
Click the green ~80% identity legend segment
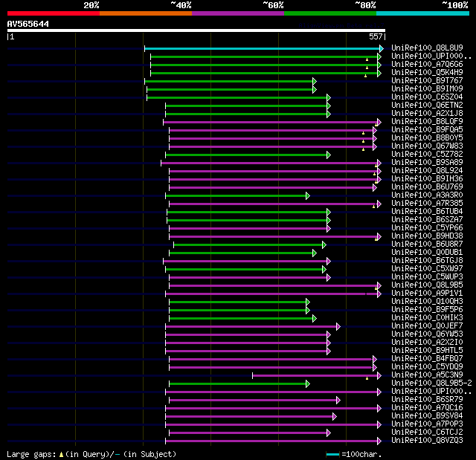click(330, 13)
